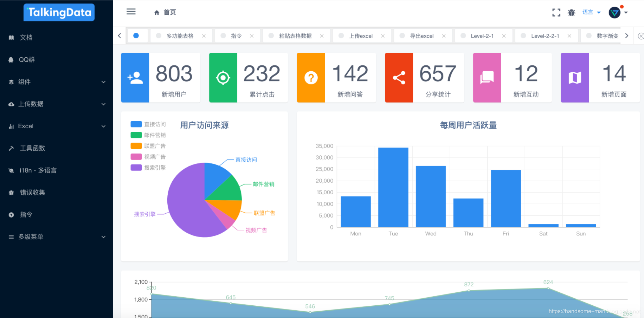Click the cloud icon for 上传数据
Viewport: 644px width, 318px height.
pos(11,104)
